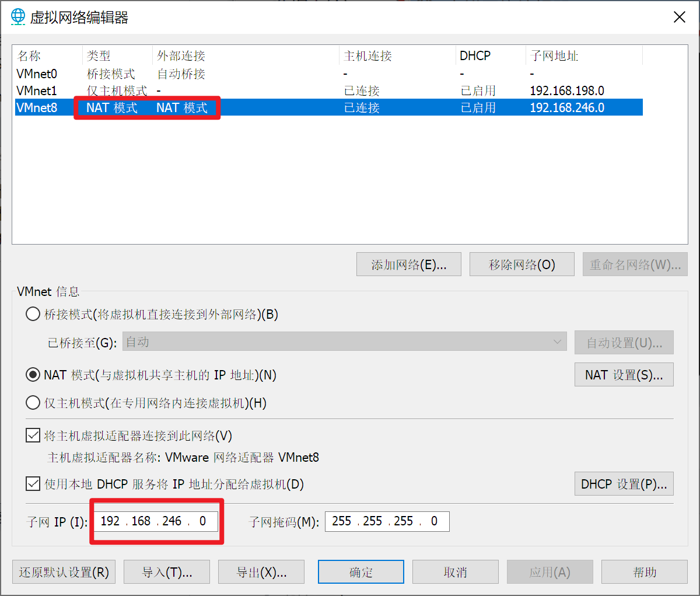
Task: Click the 子网掩码 input field
Action: 387,521
